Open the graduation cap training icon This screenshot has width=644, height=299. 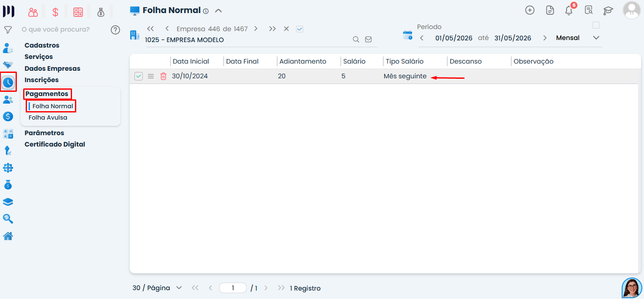tap(608, 11)
